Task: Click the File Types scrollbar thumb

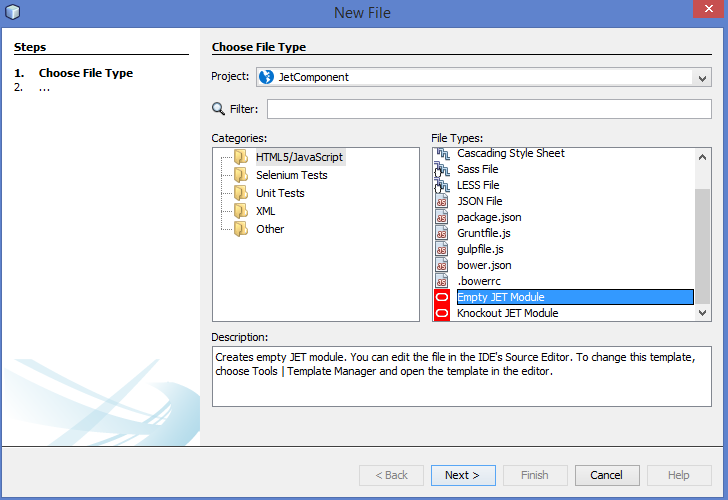Action: tap(702, 247)
